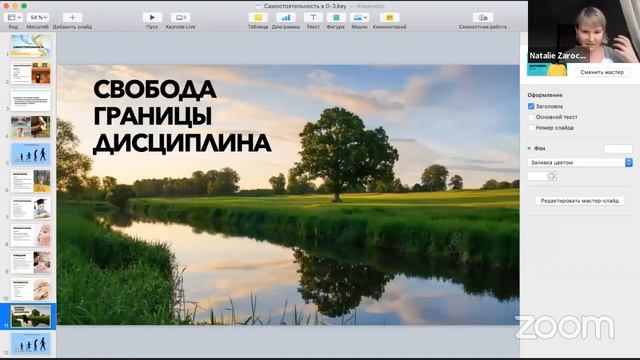This screenshot has height=360, width=640.
Task: Select slide 2 thumbnail in navigator
Action: tap(31, 73)
